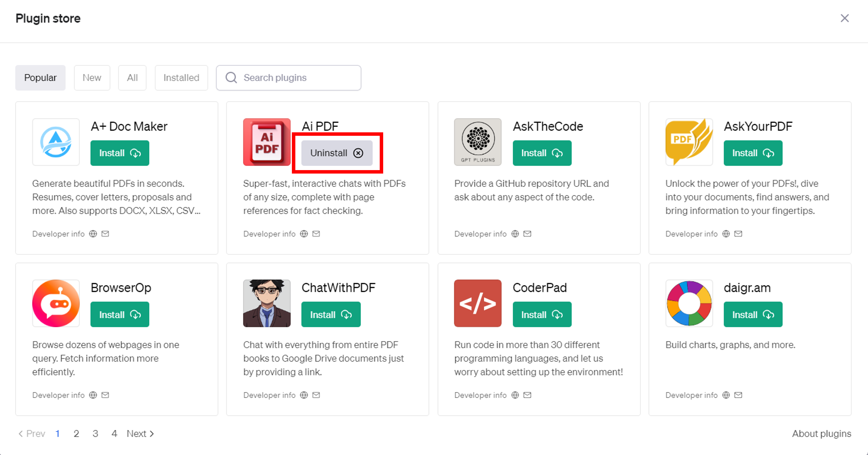
Task: Go to page 4 of plugins
Action: tap(114, 434)
